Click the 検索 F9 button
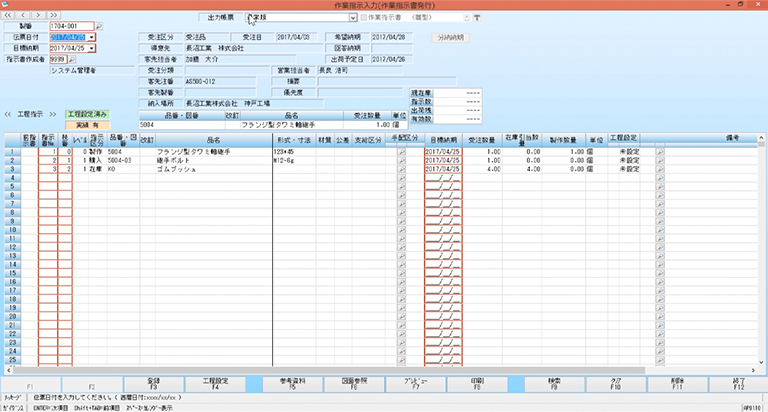The width and height of the screenshot is (768, 412). (x=554, y=384)
